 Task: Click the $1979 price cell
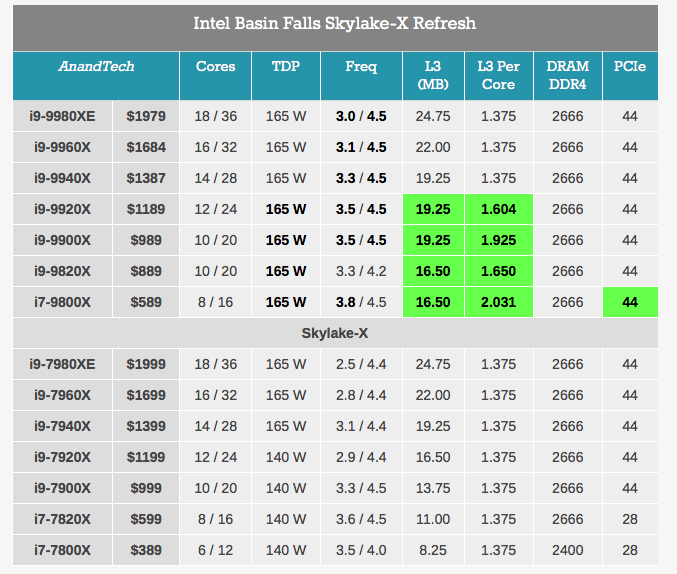146,116
